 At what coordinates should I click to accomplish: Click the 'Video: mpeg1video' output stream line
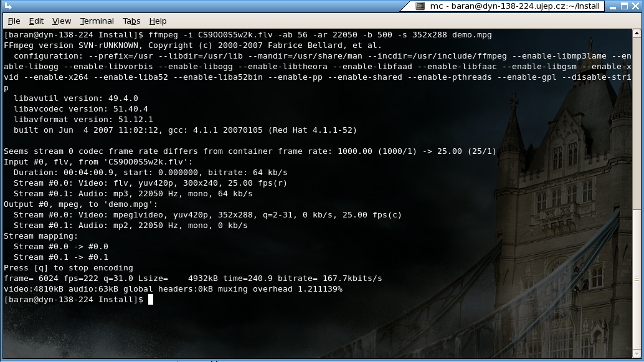click(x=208, y=215)
